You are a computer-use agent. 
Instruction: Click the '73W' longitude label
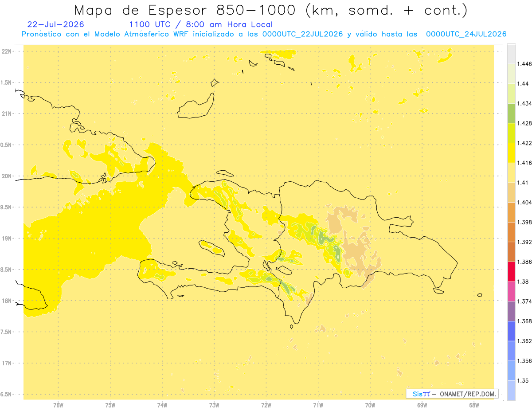(214, 405)
